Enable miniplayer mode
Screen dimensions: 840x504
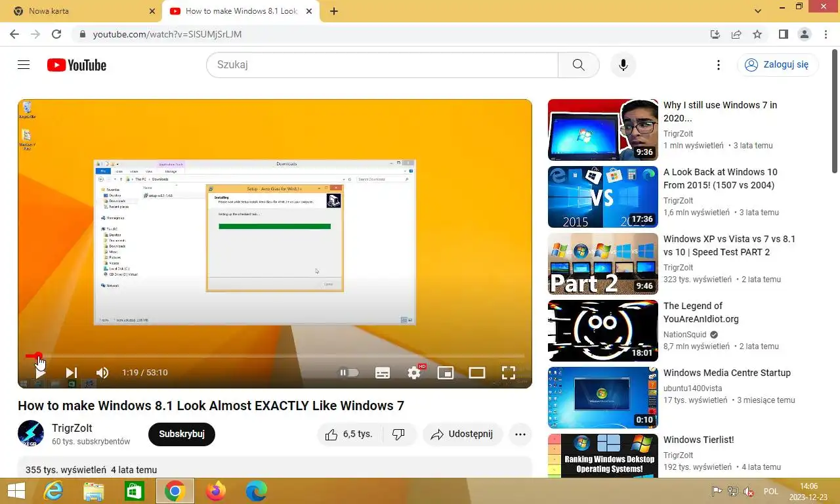click(446, 373)
